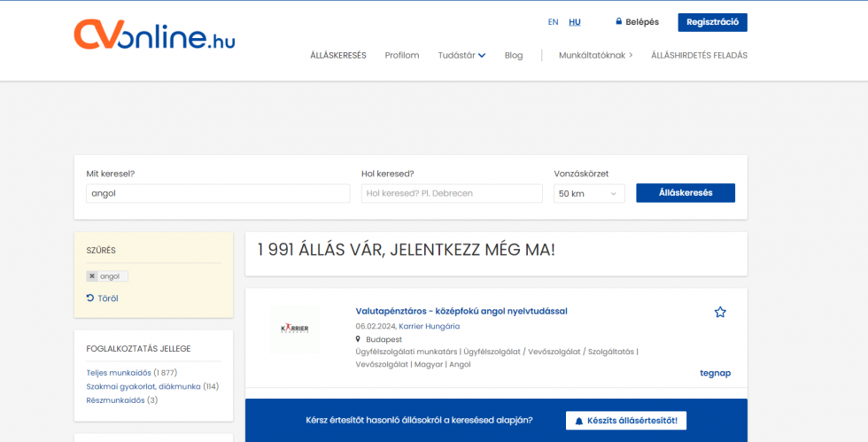Reset filters with the Töröl link
868x442 pixels.
(x=103, y=299)
